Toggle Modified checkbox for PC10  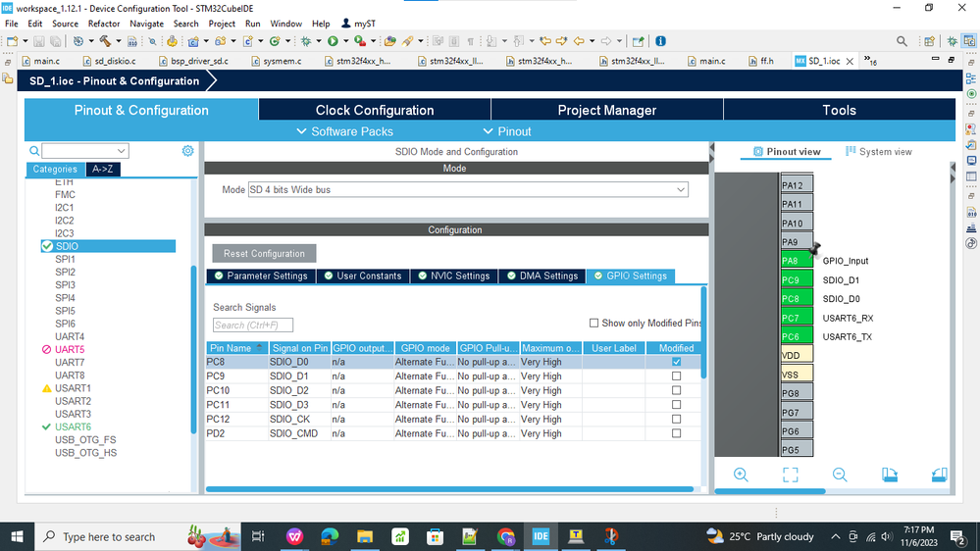[x=676, y=390]
